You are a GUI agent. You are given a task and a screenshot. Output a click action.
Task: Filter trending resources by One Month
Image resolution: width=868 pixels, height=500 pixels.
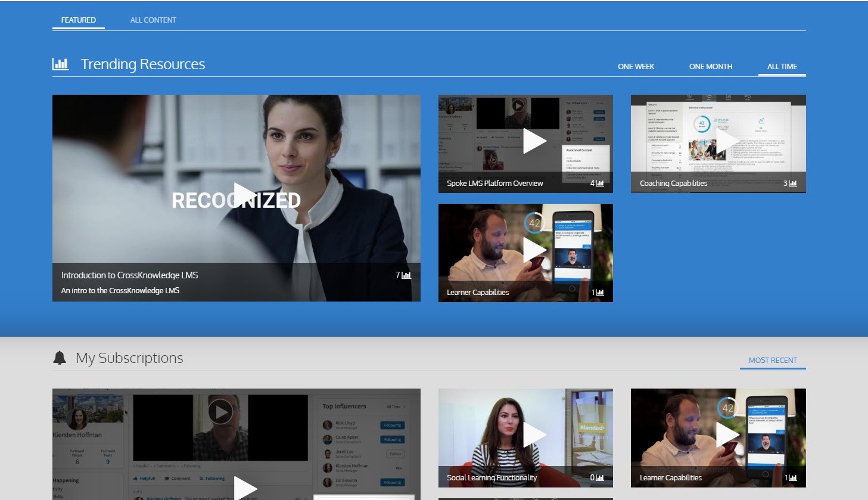[x=711, y=67]
